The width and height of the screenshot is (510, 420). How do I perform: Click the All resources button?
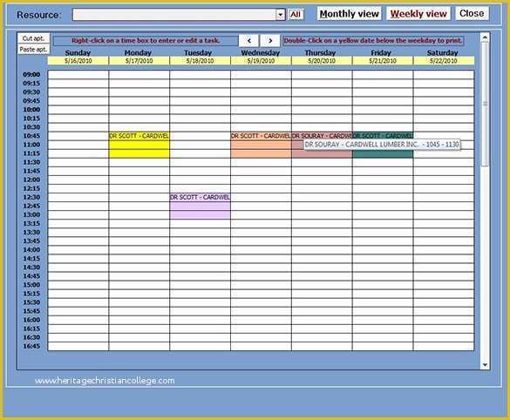[296, 14]
